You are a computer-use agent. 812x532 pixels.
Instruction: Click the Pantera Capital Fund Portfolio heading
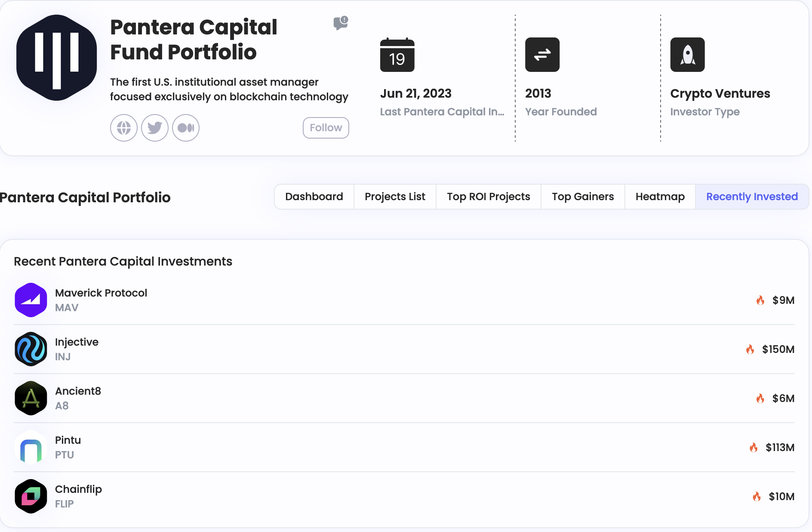pos(194,40)
